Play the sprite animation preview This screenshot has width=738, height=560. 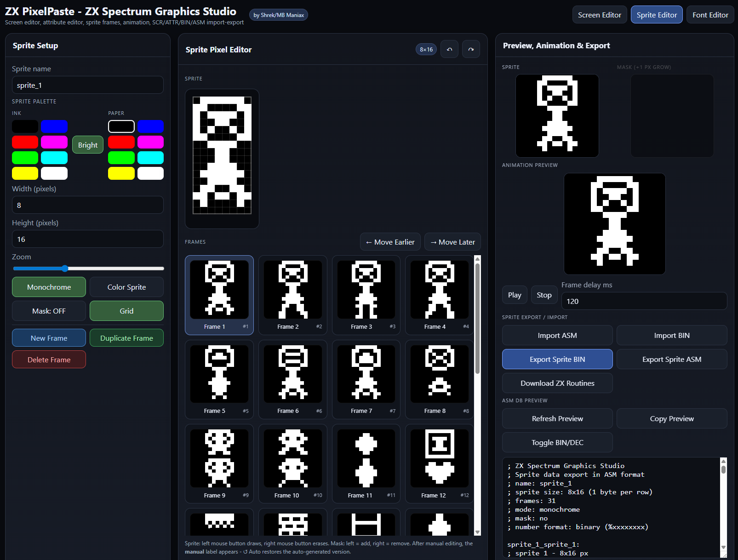(x=514, y=295)
